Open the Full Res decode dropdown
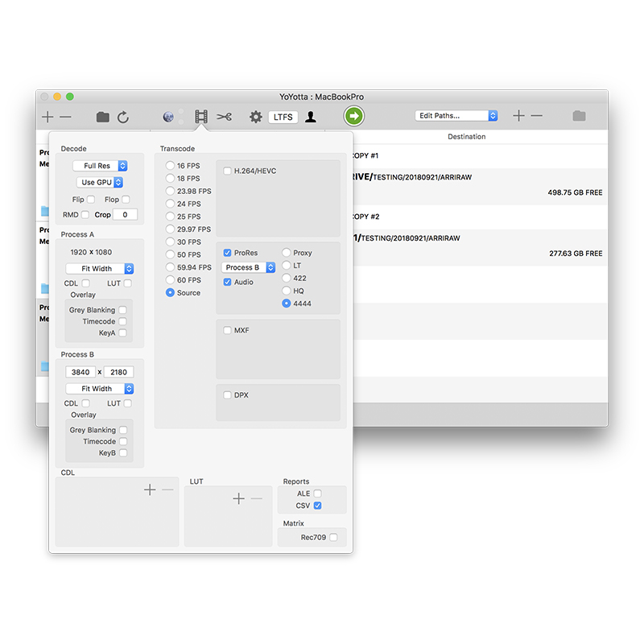 (100, 166)
